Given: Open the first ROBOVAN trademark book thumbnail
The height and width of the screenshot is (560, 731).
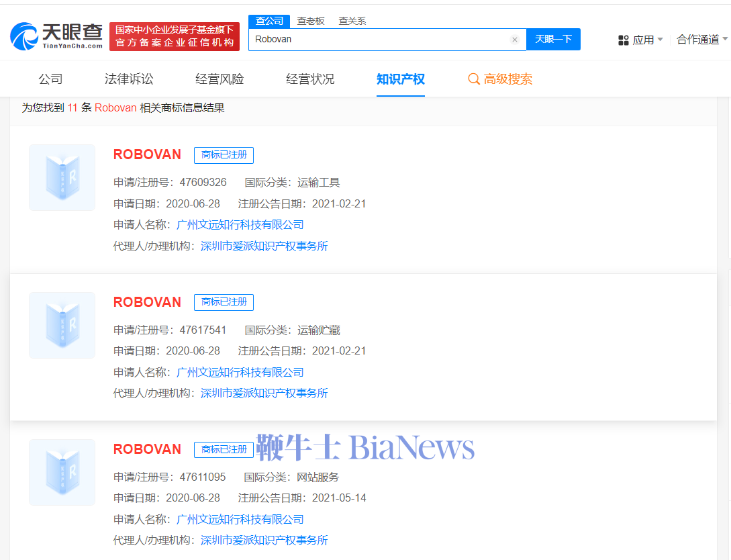Looking at the screenshot, I should (62, 177).
